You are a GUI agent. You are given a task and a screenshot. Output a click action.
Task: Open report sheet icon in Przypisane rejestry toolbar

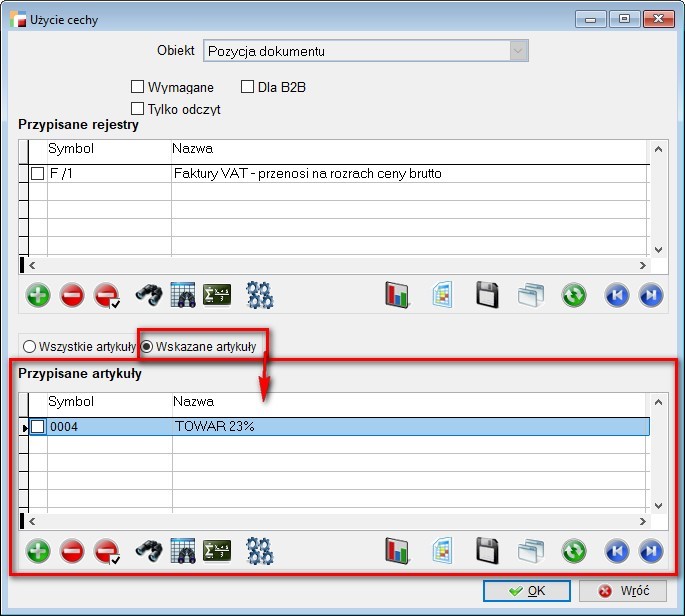point(442,295)
